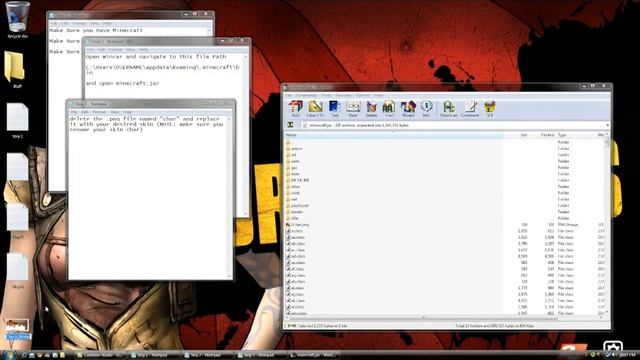Click the WinRAR vertical scrollbar
The height and width of the screenshot is (360, 640).
(607, 225)
